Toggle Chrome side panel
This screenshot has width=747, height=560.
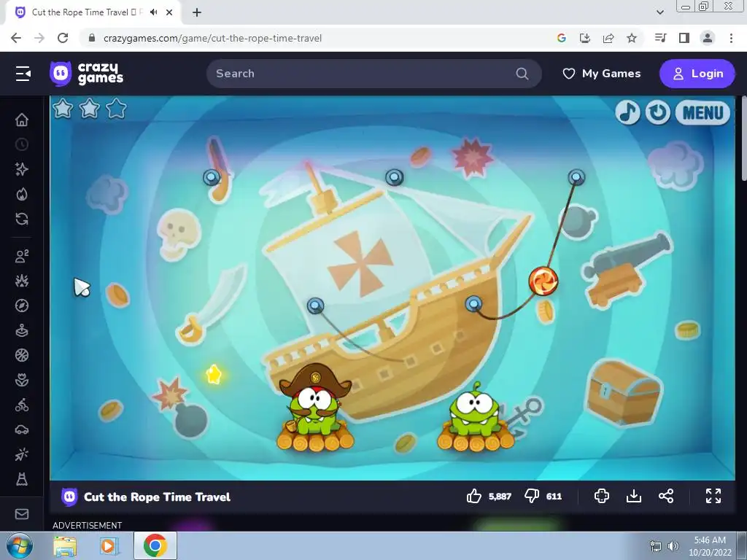click(684, 38)
